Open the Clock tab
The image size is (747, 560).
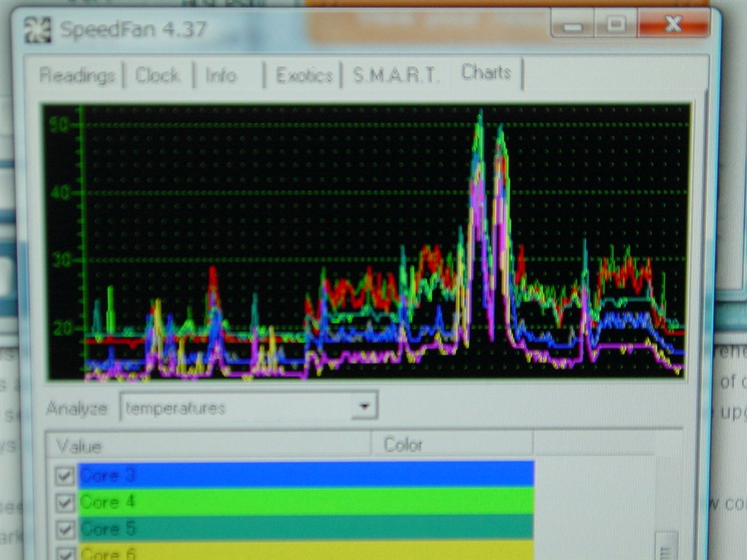coord(158,75)
